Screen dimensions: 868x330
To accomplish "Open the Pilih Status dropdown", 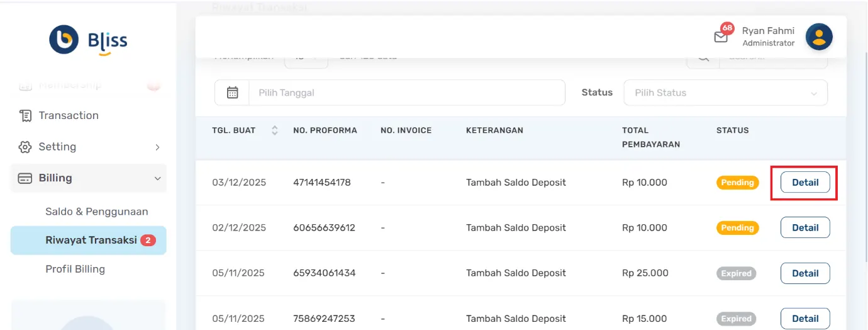I will [725, 93].
